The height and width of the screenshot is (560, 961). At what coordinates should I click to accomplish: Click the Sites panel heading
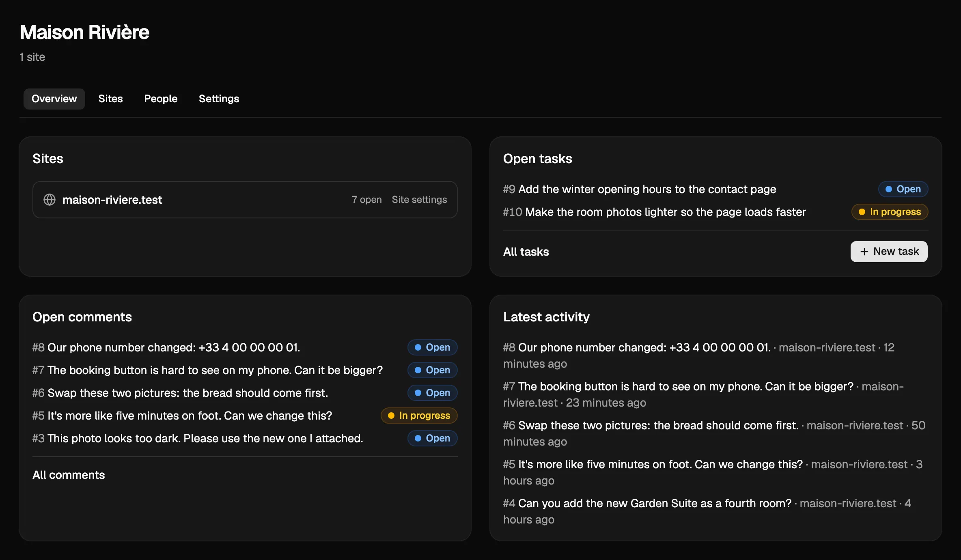[x=48, y=159]
